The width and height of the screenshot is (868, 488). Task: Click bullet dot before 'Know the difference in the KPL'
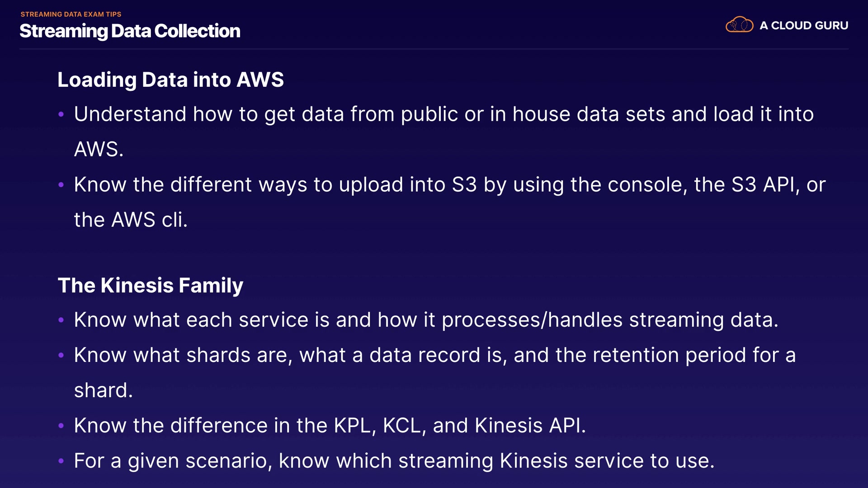(61, 426)
